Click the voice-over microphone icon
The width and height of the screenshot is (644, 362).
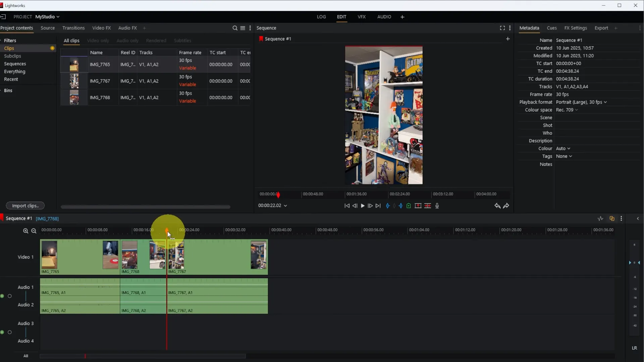tap(437, 206)
